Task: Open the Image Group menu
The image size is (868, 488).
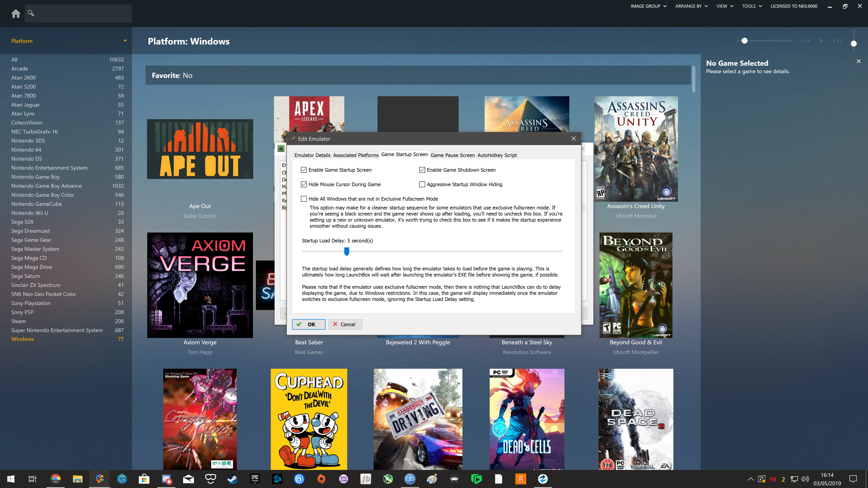Action: tap(648, 6)
